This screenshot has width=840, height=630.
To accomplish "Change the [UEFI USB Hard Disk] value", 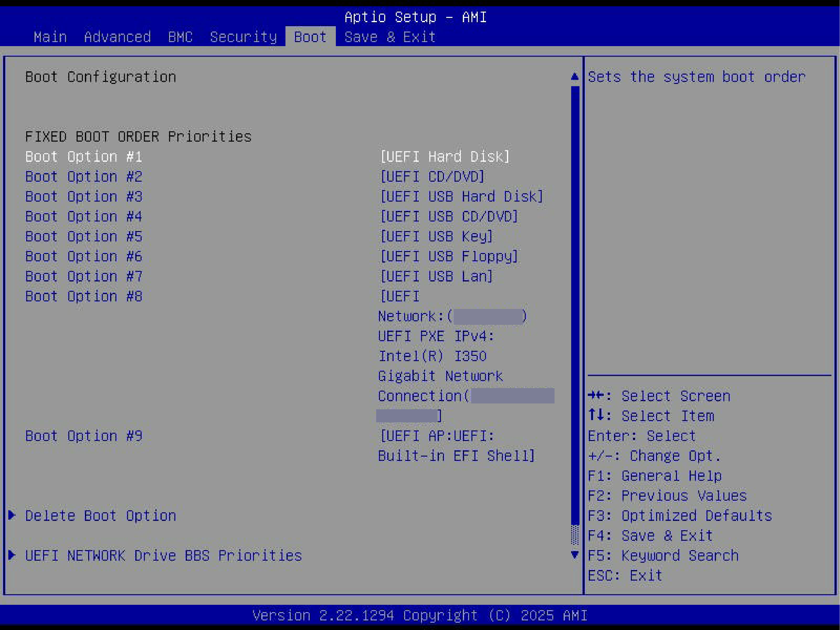I will pyautogui.click(x=461, y=196).
